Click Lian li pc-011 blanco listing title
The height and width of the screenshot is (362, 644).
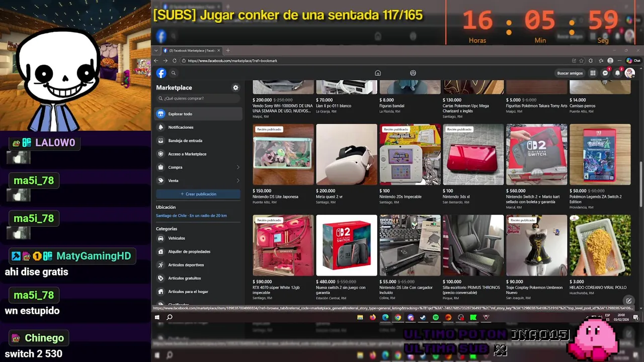coord(334,106)
